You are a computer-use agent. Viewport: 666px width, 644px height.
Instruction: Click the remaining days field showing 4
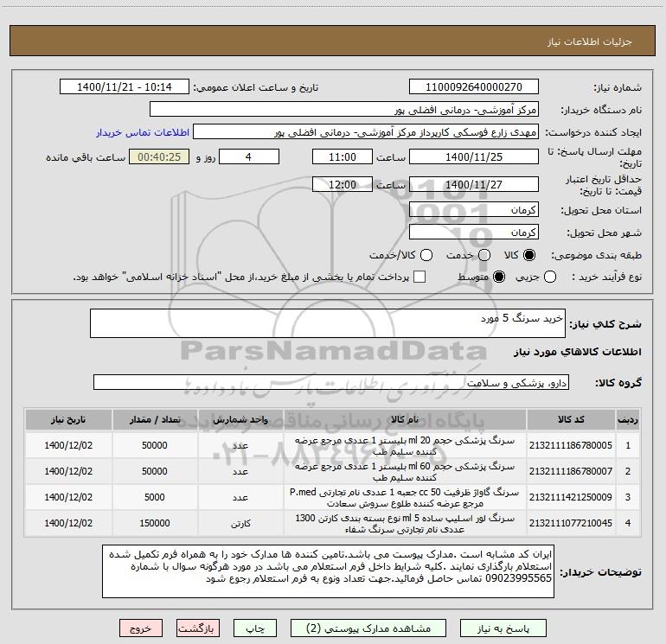tap(249, 156)
